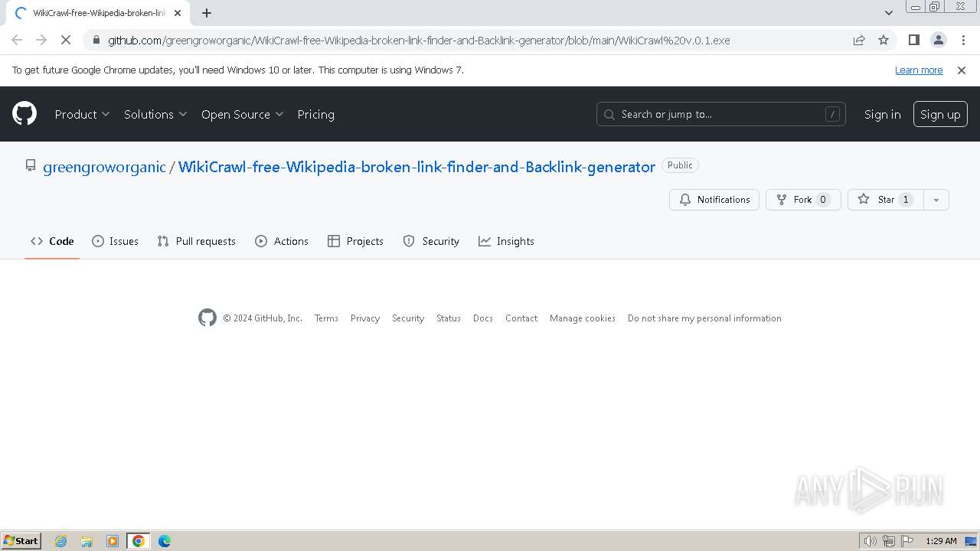Open the footer Docs link
This screenshot has height=551, width=980.
tap(483, 318)
